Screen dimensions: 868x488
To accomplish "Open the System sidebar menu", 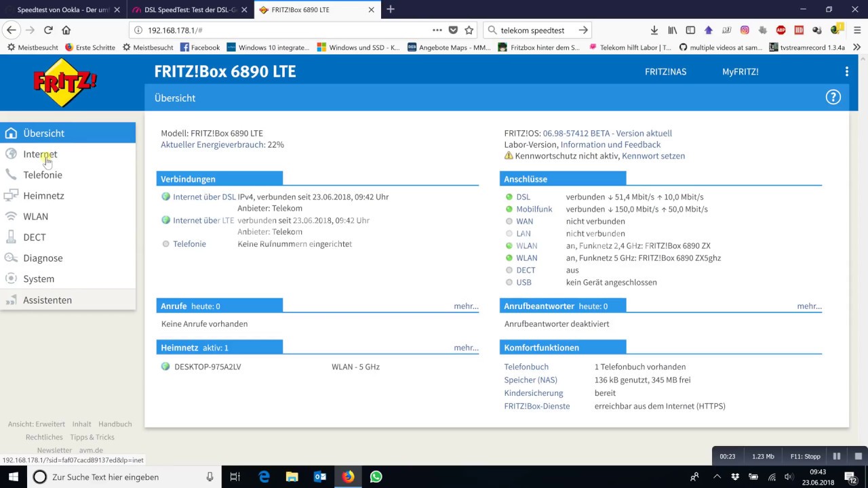I will point(39,279).
